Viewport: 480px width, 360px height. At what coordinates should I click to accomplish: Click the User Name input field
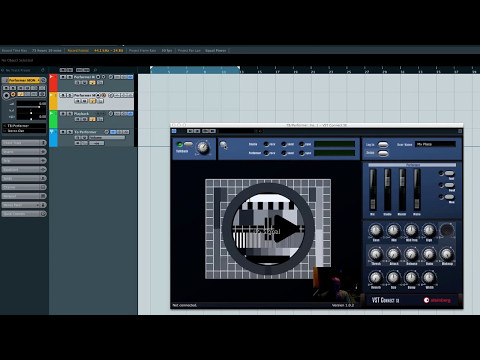click(435, 144)
